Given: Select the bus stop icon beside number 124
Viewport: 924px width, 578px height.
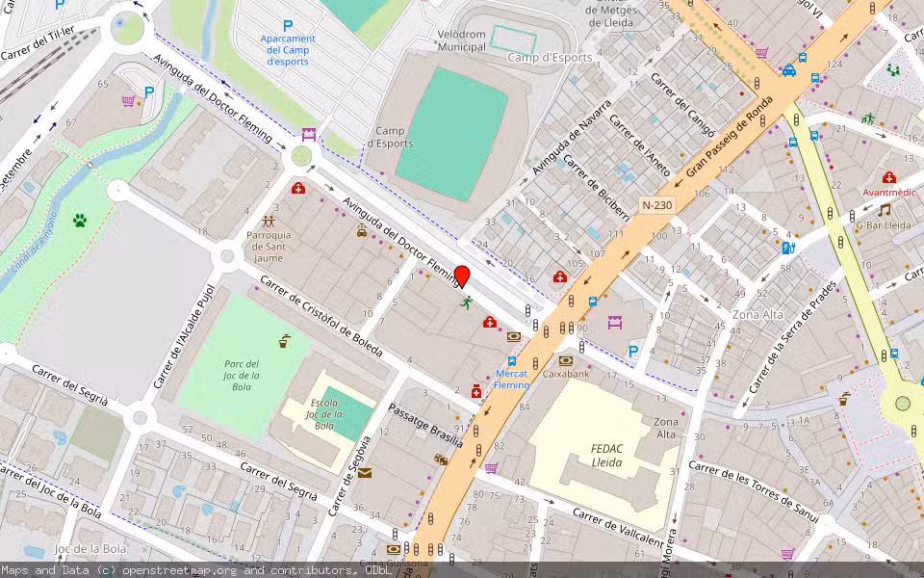Looking at the screenshot, I should [815, 77].
